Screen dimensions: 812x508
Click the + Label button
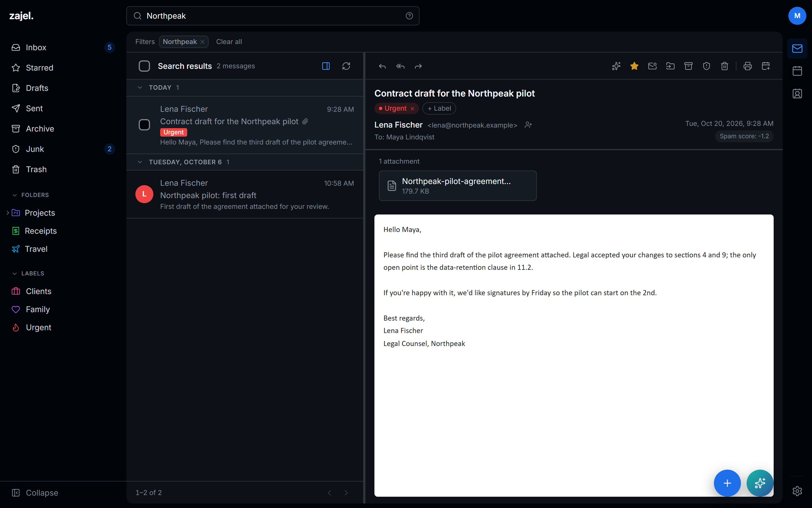439,109
